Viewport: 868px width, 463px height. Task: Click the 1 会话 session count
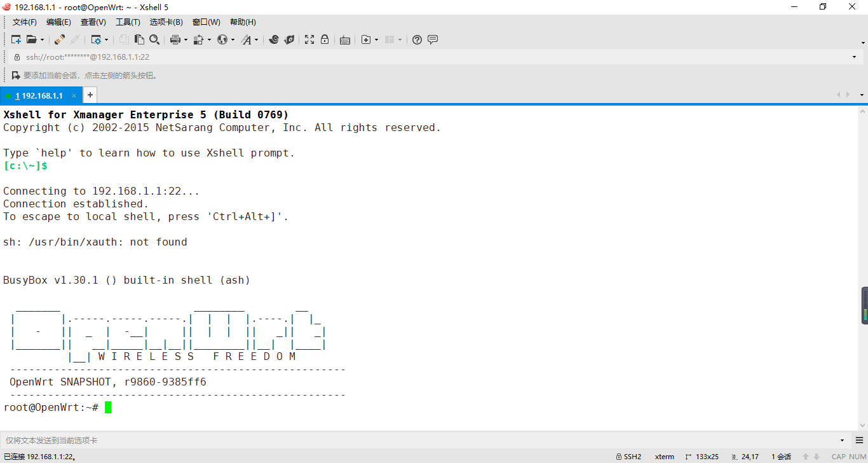click(781, 457)
